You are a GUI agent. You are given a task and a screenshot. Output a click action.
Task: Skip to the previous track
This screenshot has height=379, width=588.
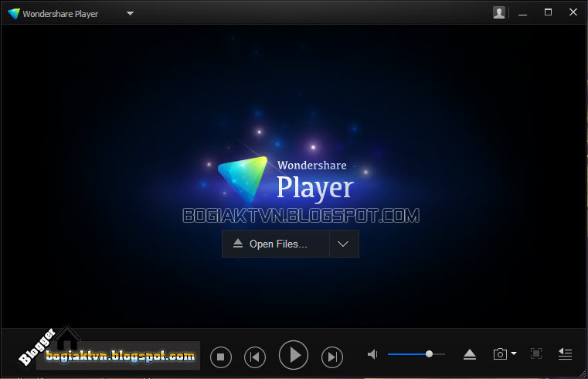[255, 357]
